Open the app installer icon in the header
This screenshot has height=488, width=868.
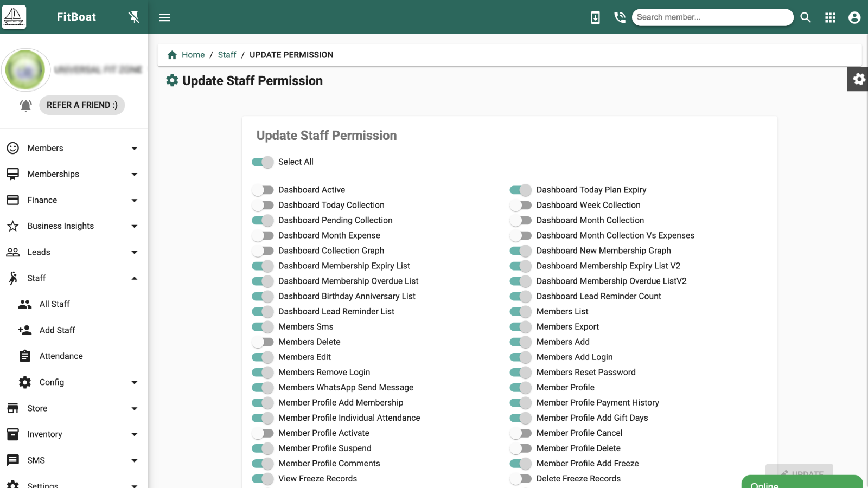point(596,17)
